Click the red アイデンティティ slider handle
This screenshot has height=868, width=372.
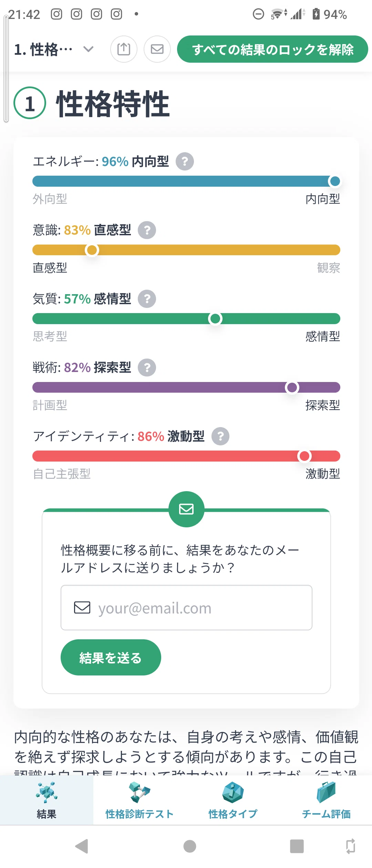(x=304, y=456)
